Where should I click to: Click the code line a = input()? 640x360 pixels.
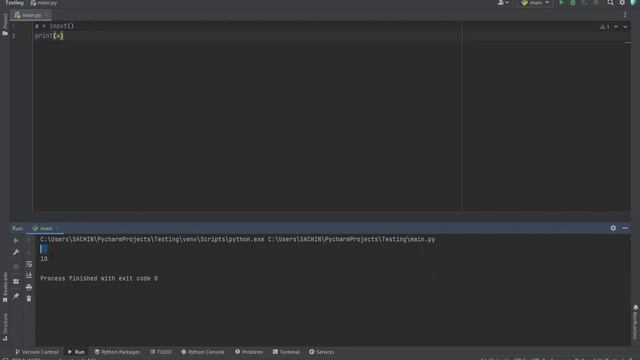point(54,26)
